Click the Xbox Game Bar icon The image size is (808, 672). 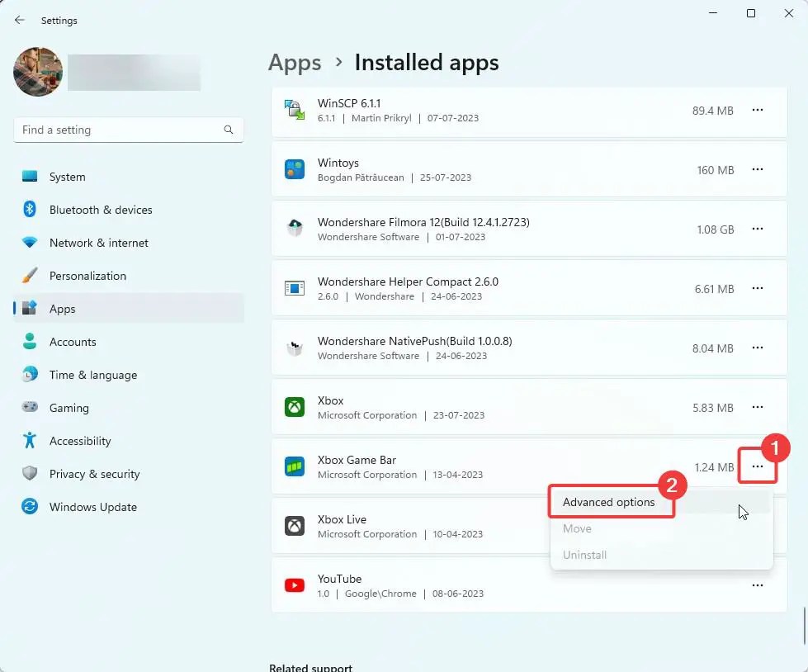295,466
